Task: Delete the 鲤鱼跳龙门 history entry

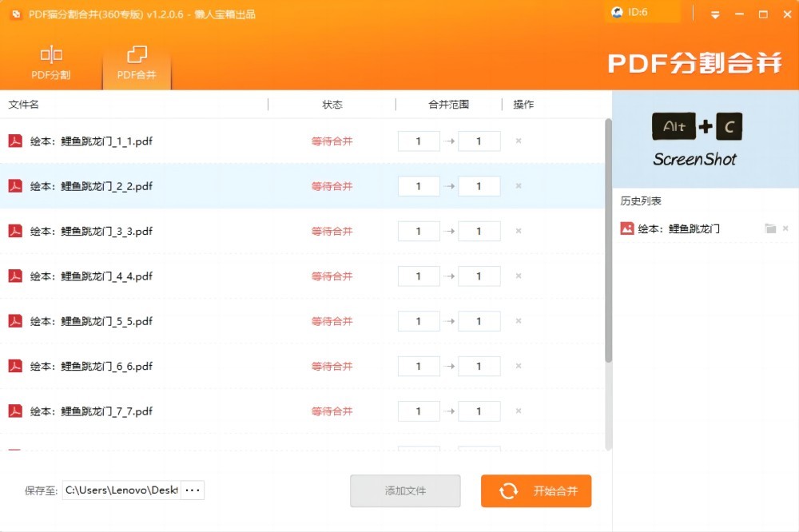Action: [785, 228]
